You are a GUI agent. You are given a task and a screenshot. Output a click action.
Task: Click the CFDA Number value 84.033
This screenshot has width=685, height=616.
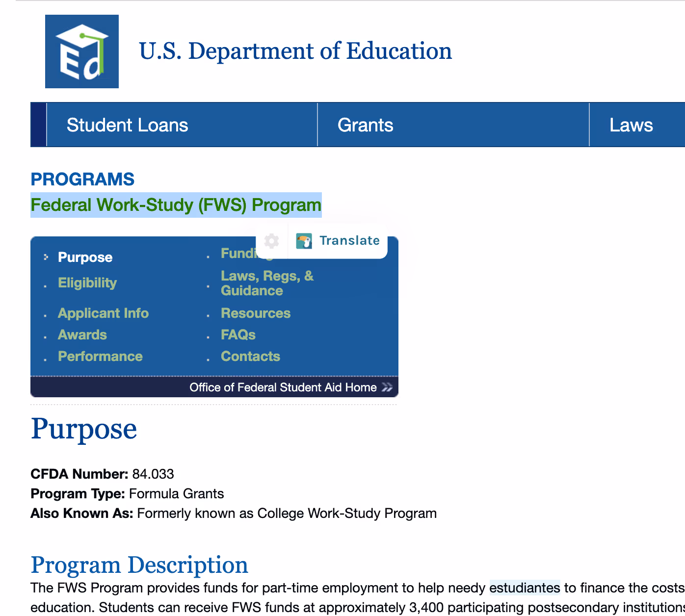pyautogui.click(x=153, y=474)
